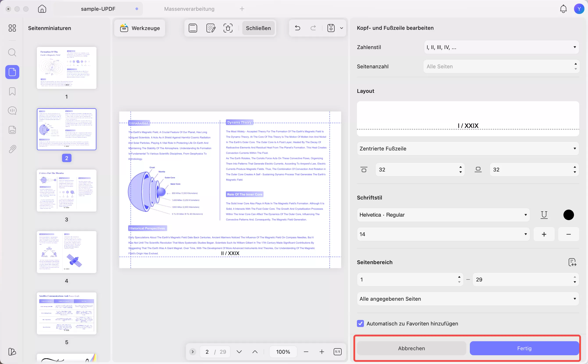Screen dimensions: 588x364
Task: Click the search magnifier icon in sidebar
Action: tap(12, 53)
